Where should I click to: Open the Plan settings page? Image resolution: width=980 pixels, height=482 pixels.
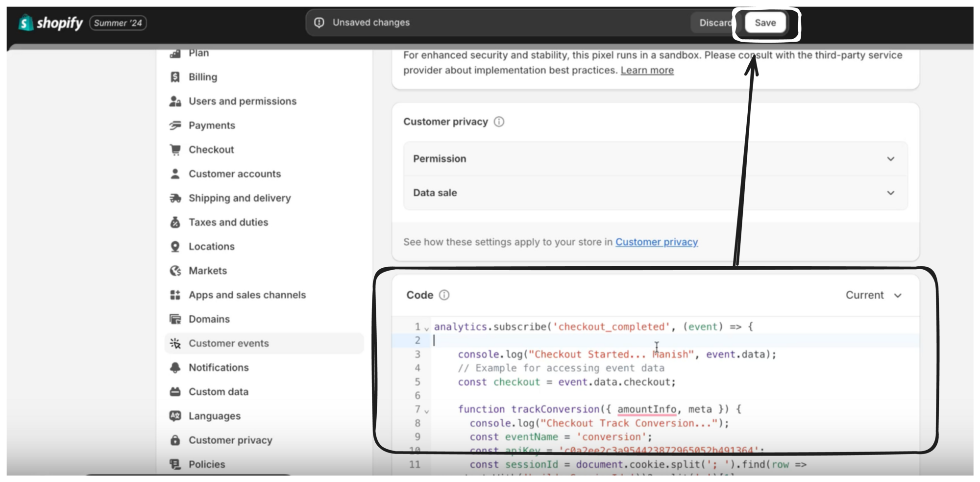pos(199,53)
